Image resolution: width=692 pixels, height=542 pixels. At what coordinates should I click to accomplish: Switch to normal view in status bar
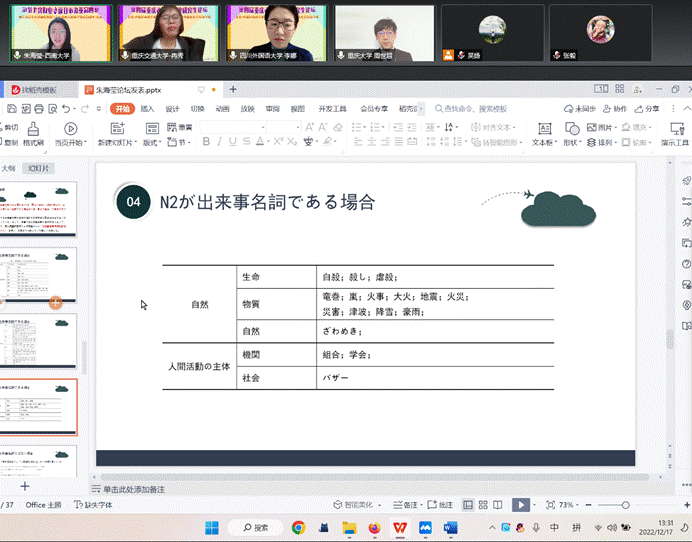[x=469, y=505]
